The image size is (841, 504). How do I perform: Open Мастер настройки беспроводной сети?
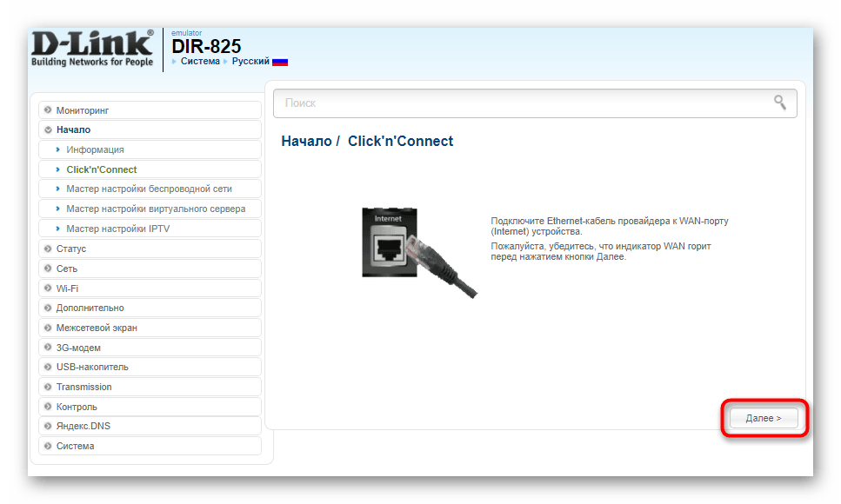(x=149, y=189)
